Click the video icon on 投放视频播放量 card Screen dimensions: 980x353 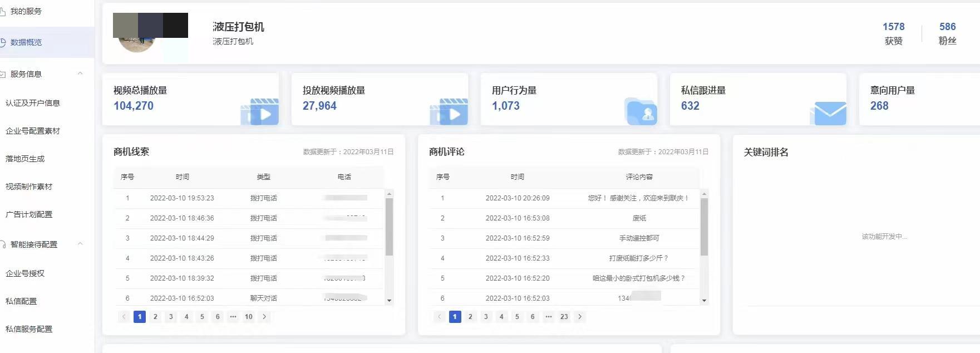tap(450, 112)
